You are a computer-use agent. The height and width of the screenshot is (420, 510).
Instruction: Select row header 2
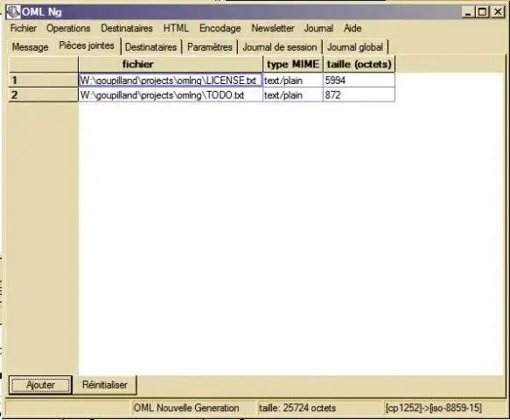[43, 95]
